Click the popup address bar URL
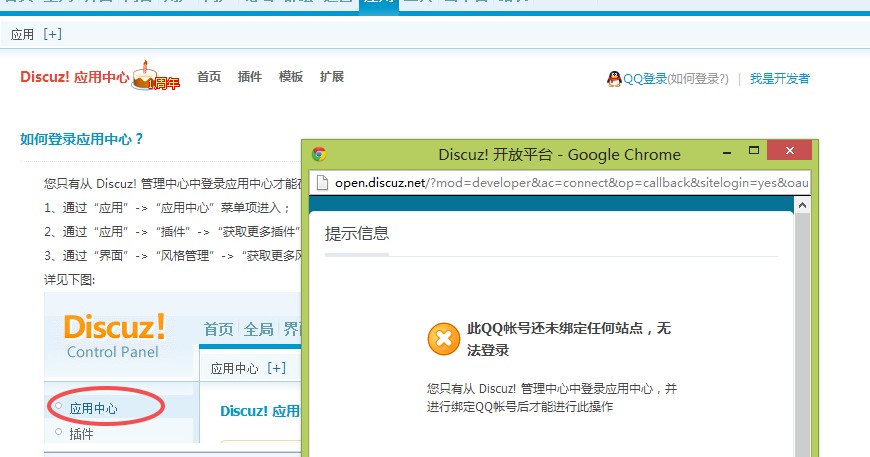The height and width of the screenshot is (457, 870). point(571,182)
